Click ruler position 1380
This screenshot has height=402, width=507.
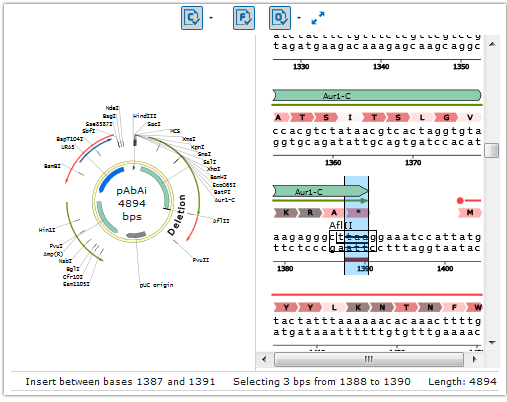(285, 268)
